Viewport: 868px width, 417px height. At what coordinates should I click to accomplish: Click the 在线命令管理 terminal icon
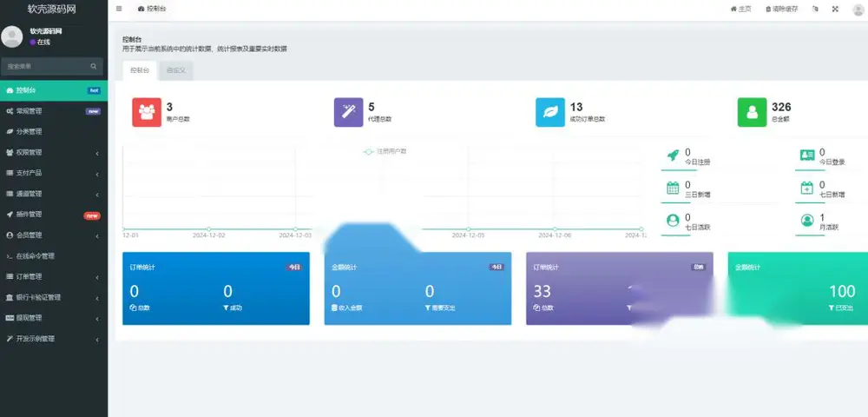10,256
